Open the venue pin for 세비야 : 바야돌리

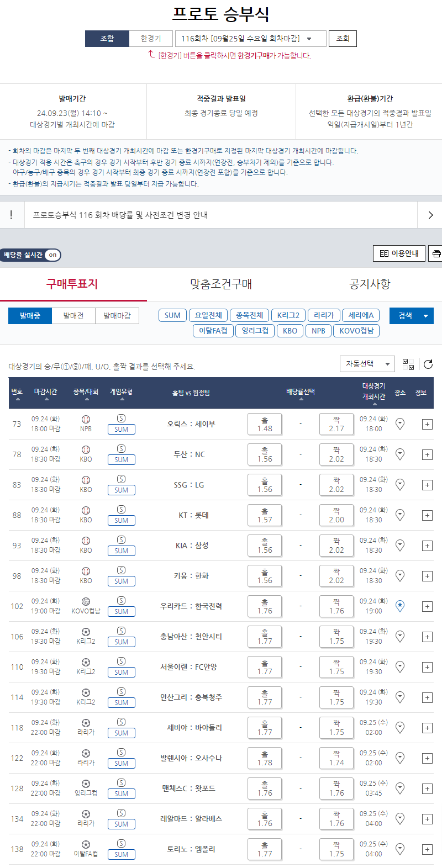point(400,727)
